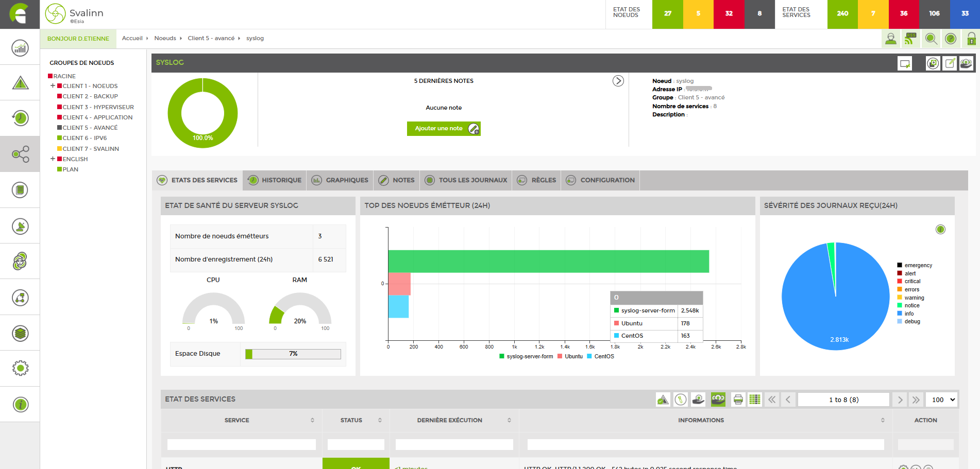Sort by the SERVICE column arrows
Viewport: 980px width, 469px height.
tap(312, 421)
